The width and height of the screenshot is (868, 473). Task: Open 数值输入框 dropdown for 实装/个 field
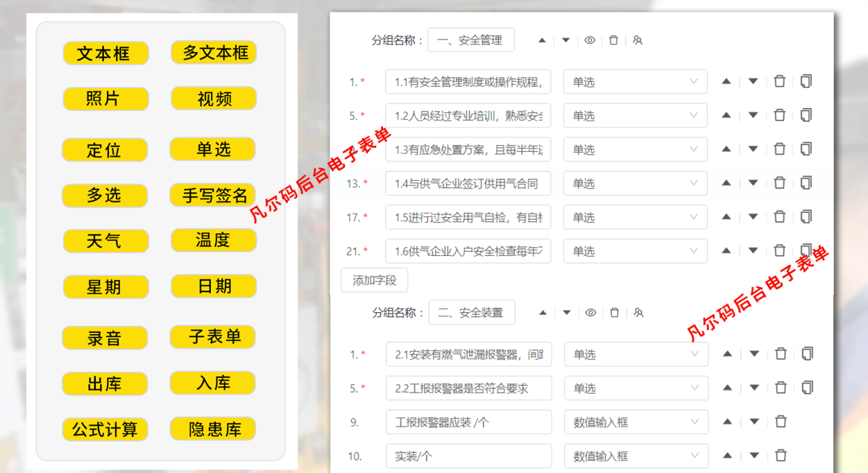pos(636,455)
